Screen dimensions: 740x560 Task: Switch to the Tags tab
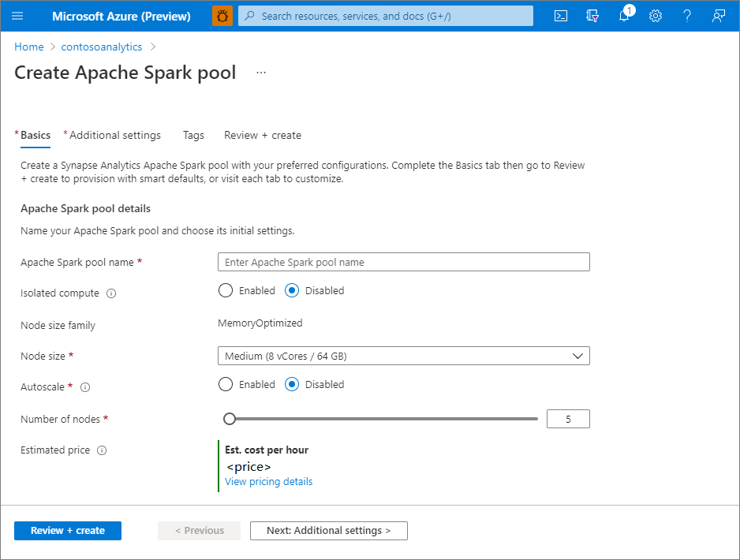(x=193, y=136)
